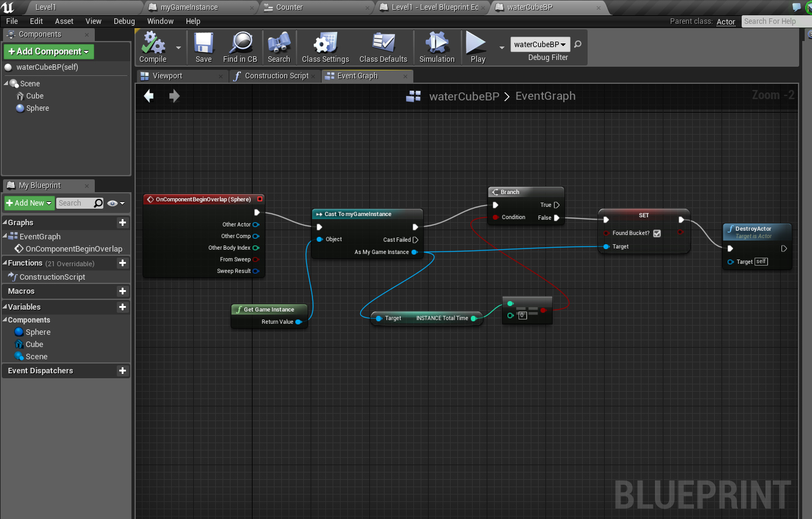Viewport: 812px width, 519px height.
Task: Switch to the Construction Script tab
Action: pyautogui.click(x=276, y=76)
